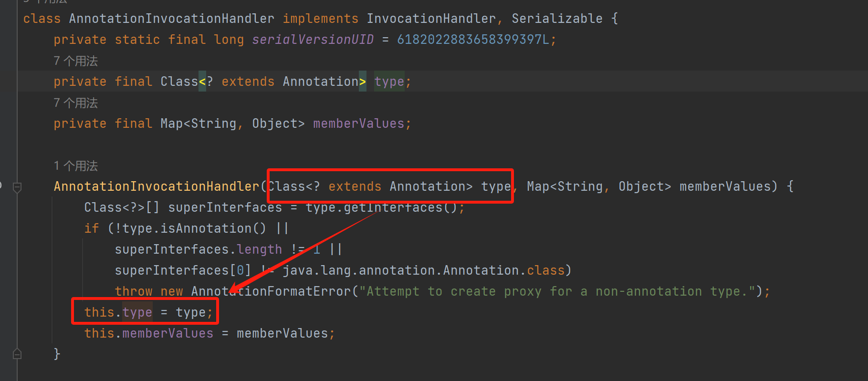Screen dimensions: 868x381
Task: Click the serialVersionUID long number literal
Action: coord(472,40)
